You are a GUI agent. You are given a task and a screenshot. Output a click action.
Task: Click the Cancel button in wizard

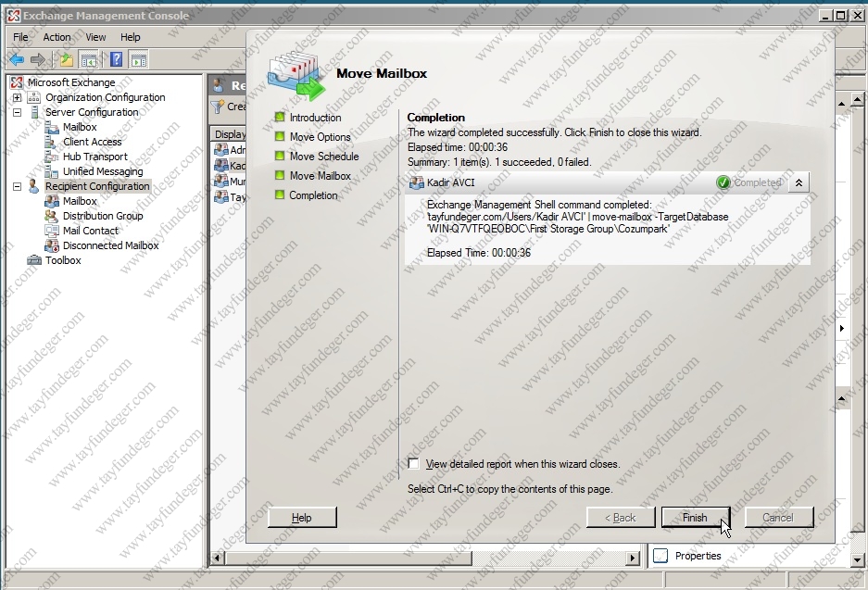pyautogui.click(x=779, y=518)
